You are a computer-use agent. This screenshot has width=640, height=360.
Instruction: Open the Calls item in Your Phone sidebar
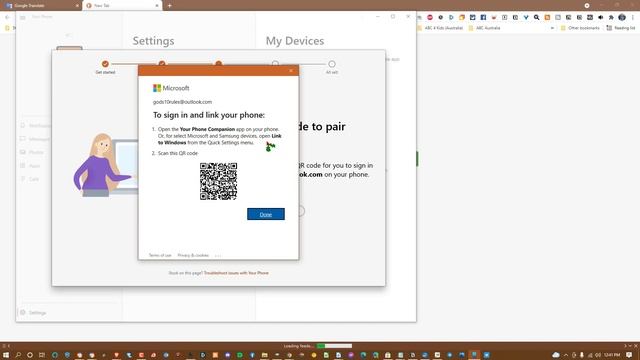pos(29,179)
